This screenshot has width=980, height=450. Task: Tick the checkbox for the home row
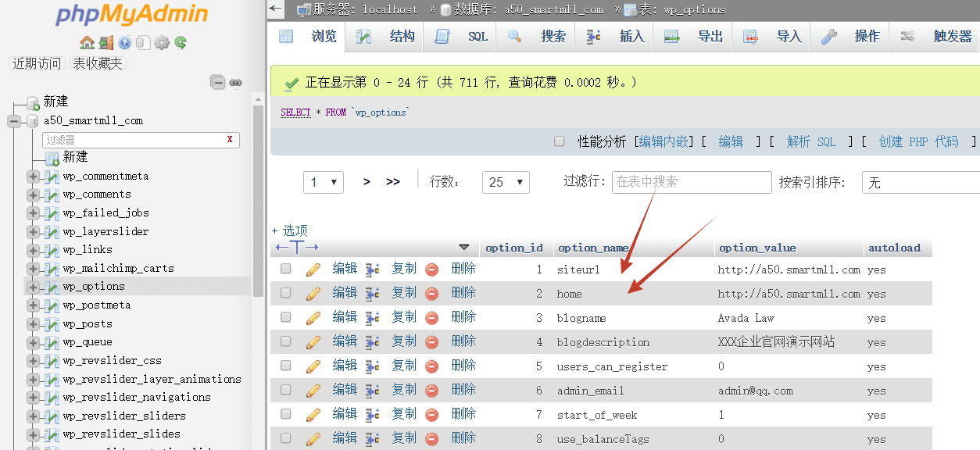tap(286, 293)
